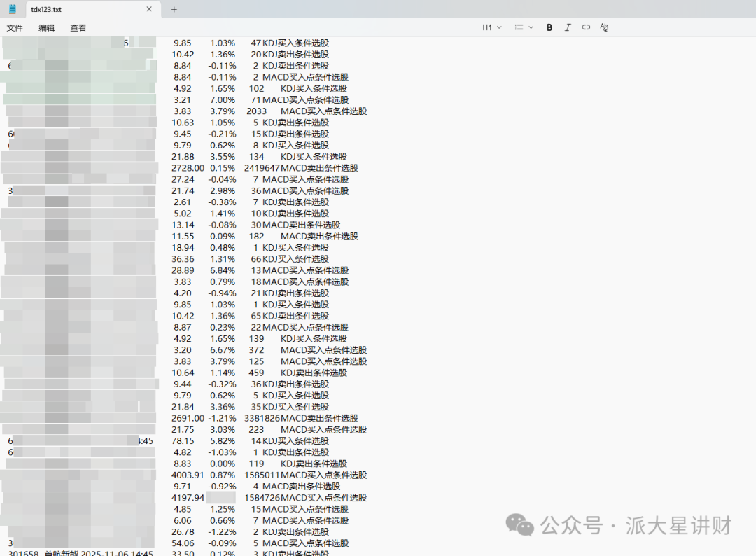Click the price value 54.06

coord(183,543)
